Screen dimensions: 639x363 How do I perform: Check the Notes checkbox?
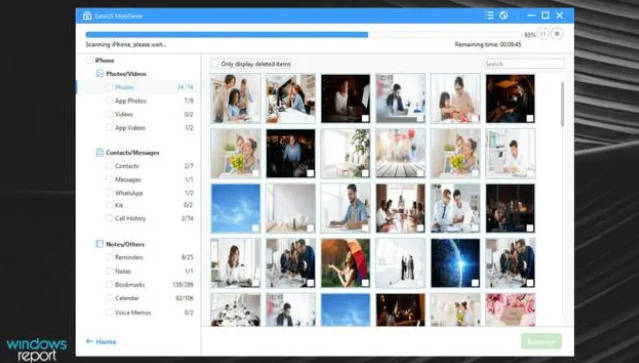coord(109,271)
